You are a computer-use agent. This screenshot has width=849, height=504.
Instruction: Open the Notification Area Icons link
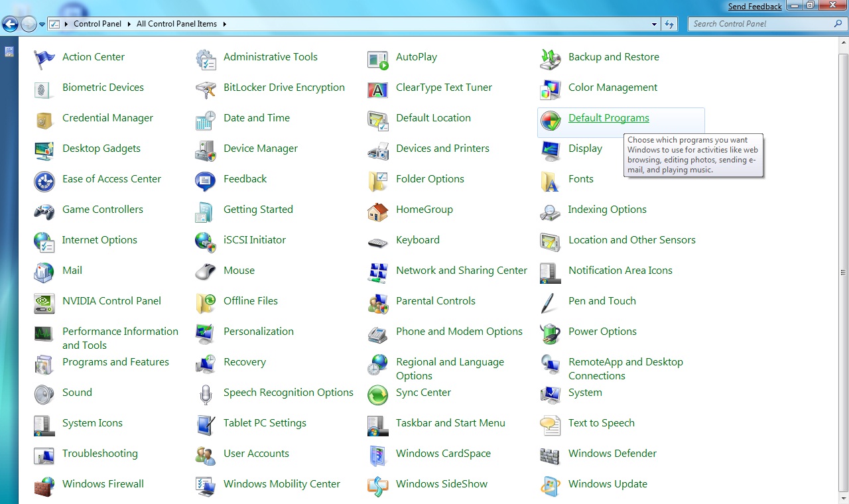pos(620,271)
